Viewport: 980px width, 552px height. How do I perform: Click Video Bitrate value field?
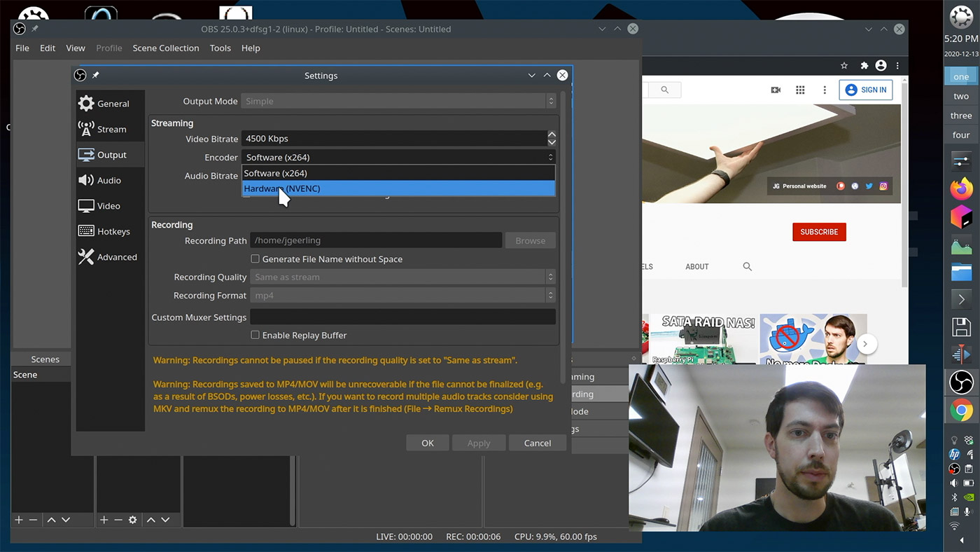coord(394,139)
